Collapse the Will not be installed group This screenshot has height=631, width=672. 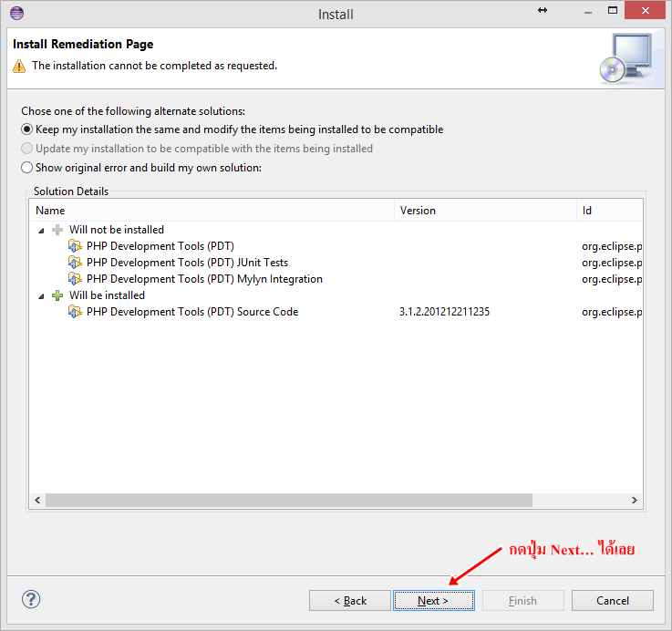[x=41, y=231]
